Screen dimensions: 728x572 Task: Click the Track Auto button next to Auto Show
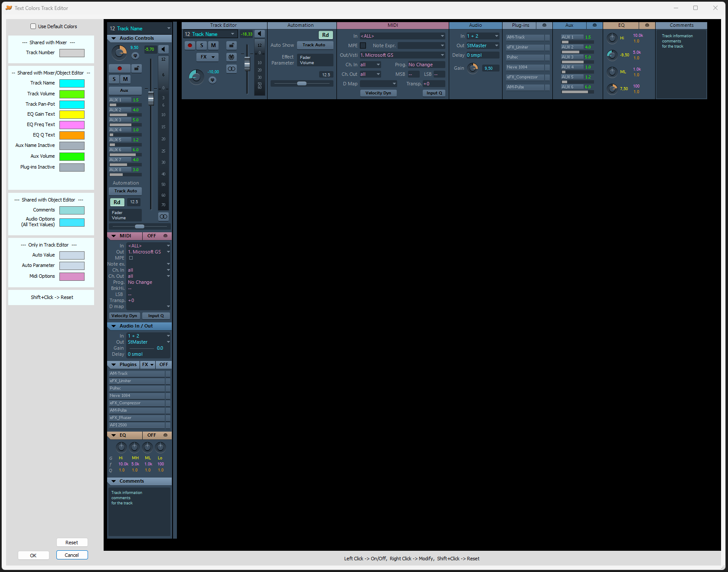[x=314, y=45]
